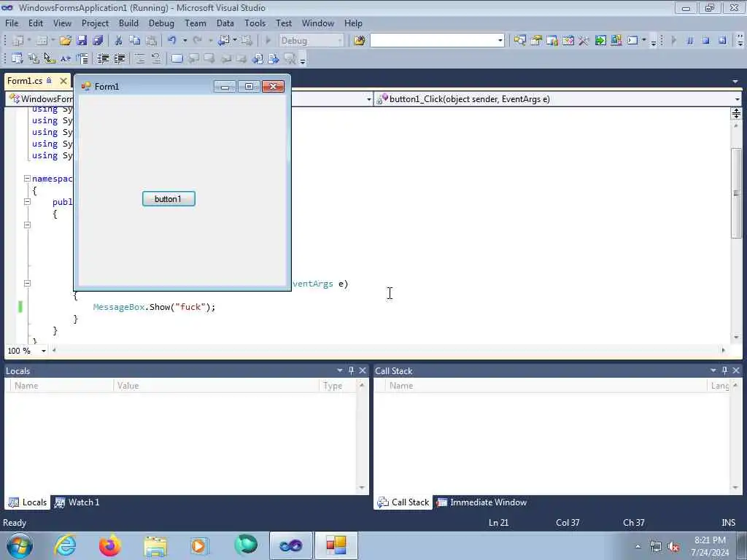Click the editor split bar handle
The height and width of the screenshot is (560, 747).
pos(736,113)
